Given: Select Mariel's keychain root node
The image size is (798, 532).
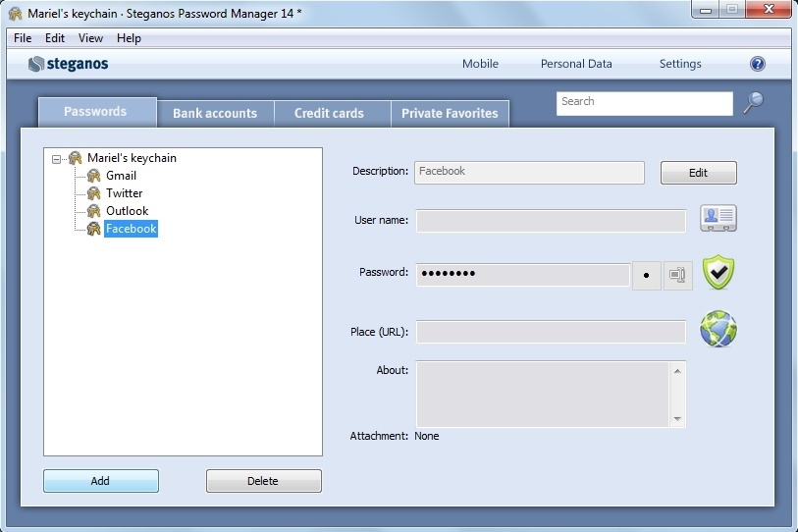Looking at the screenshot, I should pyautogui.click(x=132, y=158).
